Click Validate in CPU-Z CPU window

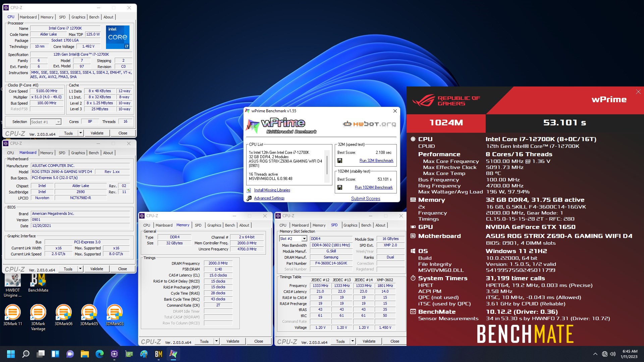pos(97,133)
